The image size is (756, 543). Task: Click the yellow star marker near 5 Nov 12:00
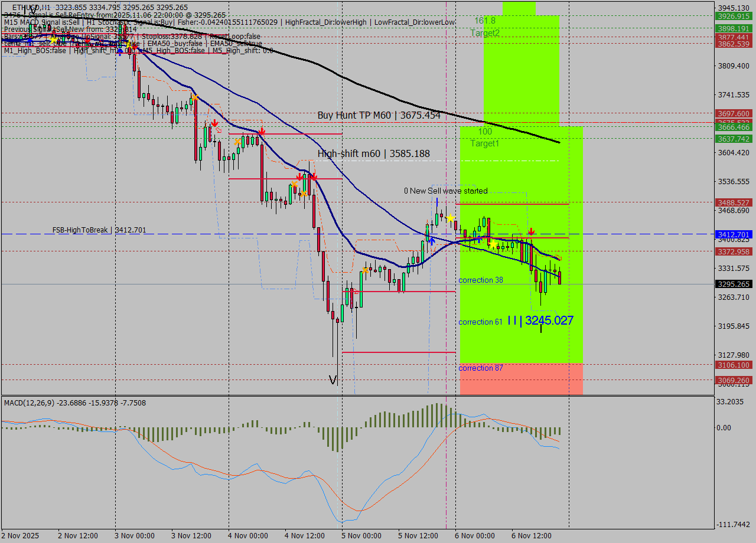click(451, 217)
